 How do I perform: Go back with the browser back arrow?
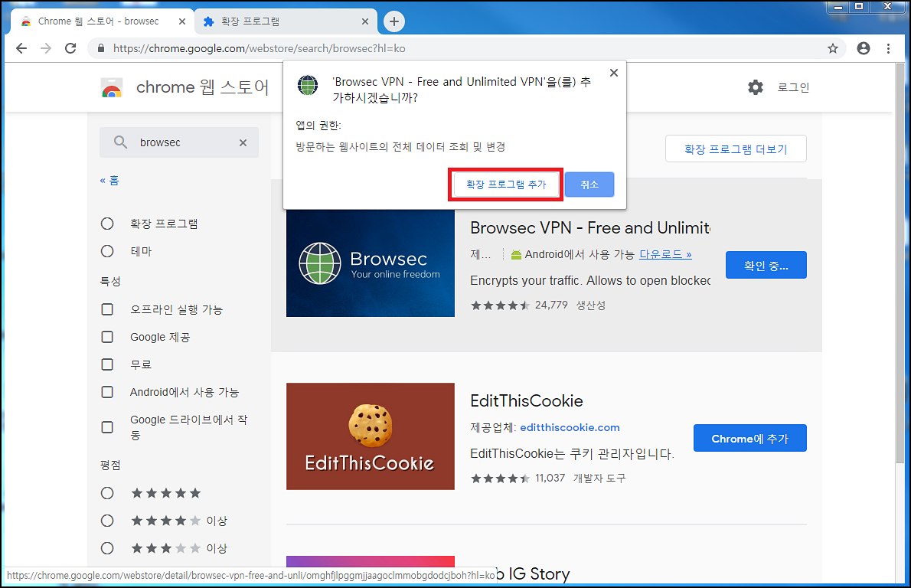pos(21,48)
